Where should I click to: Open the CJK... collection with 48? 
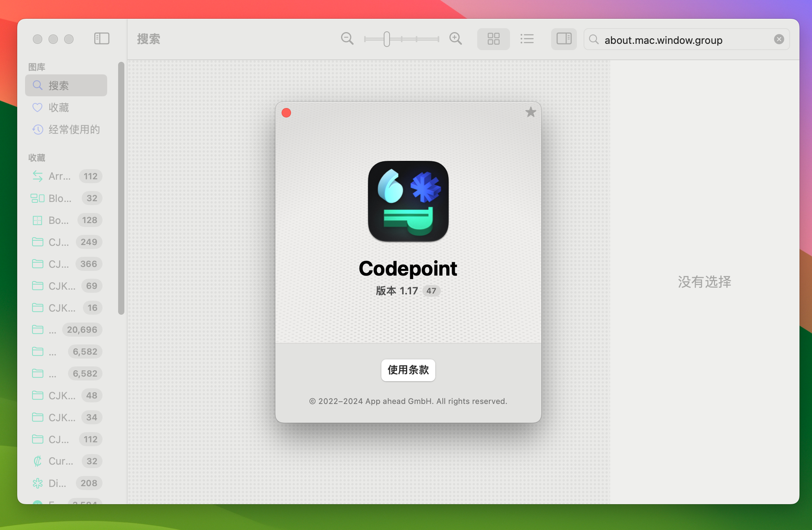tap(66, 395)
